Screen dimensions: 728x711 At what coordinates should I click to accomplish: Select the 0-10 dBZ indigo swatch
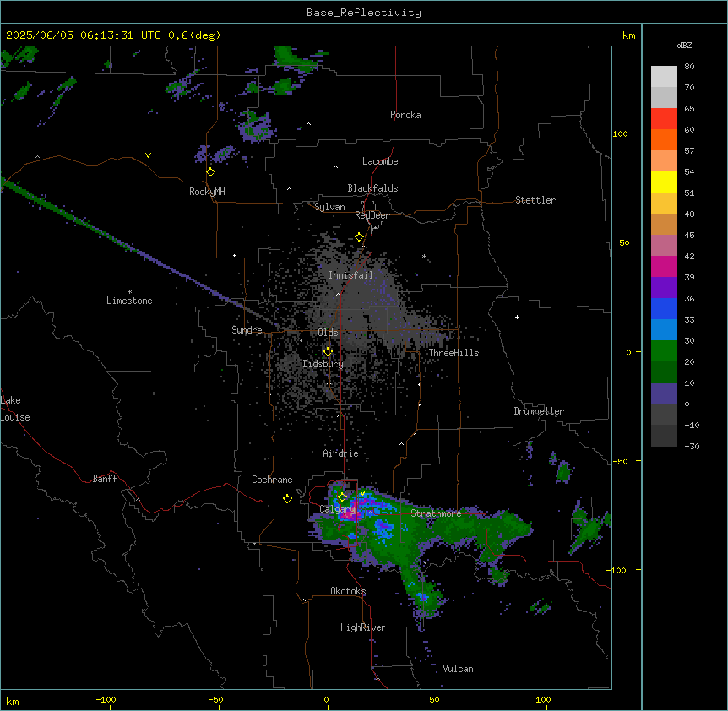(664, 393)
